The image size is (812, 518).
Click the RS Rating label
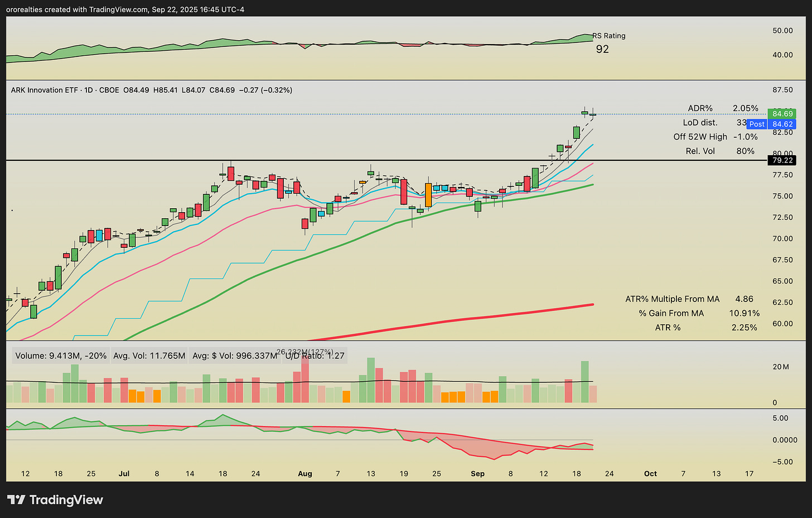(x=609, y=36)
